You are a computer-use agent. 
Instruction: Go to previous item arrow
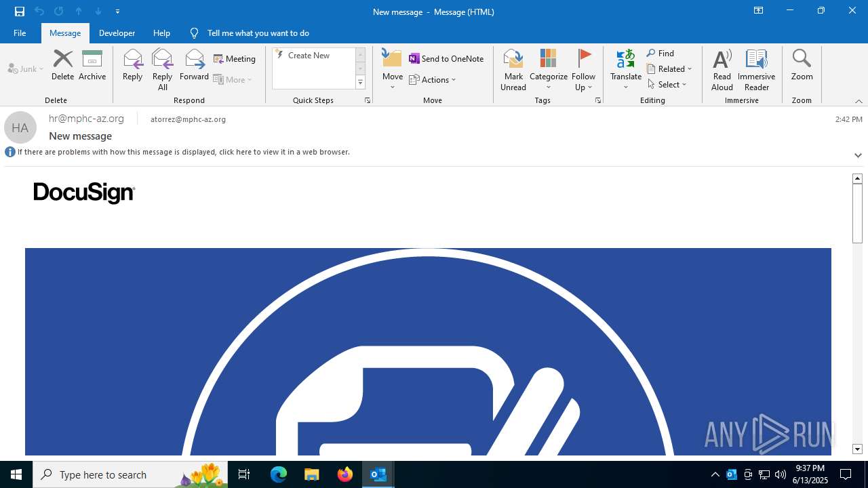[x=79, y=12]
